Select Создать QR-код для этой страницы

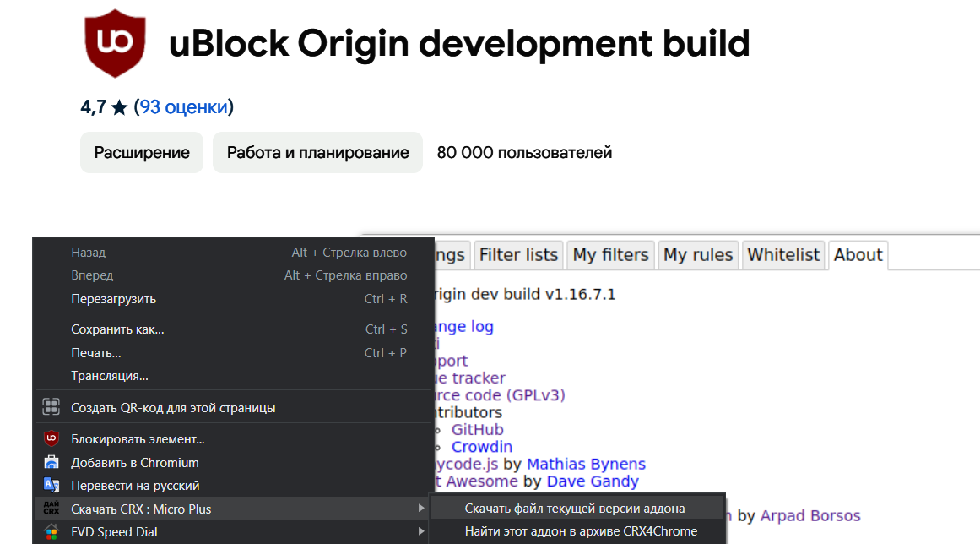pos(234,408)
